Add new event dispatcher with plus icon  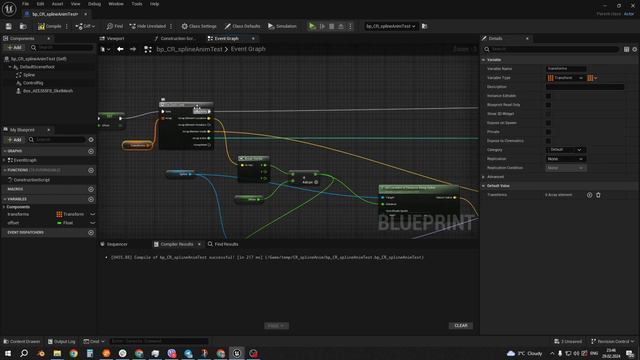tap(91, 233)
